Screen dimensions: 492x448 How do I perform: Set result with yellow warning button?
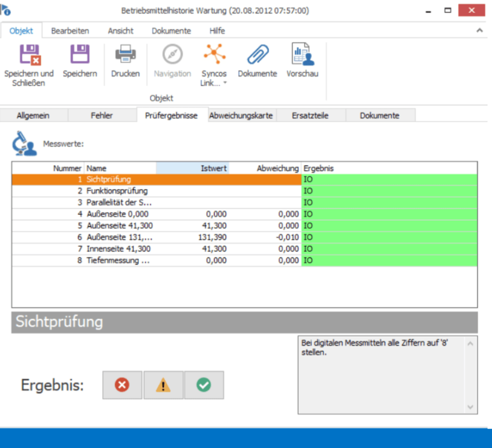click(x=163, y=385)
